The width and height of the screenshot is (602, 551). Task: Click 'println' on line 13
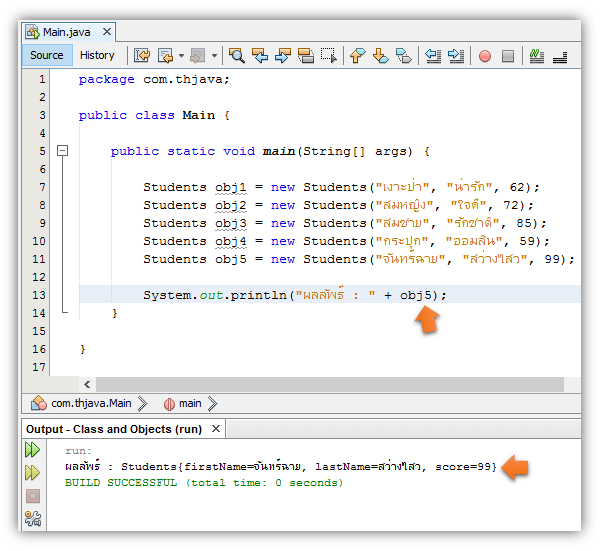(258, 295)
